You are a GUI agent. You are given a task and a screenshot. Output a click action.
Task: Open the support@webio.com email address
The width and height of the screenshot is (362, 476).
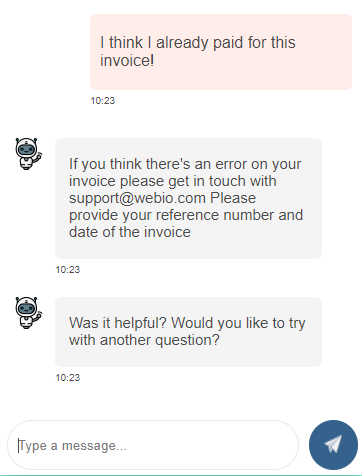pos(137,198)
